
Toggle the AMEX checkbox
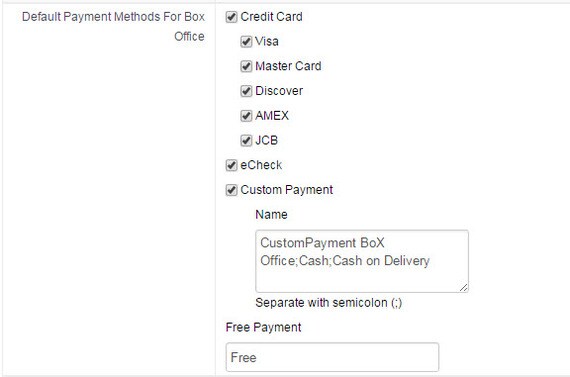tap(246, 116)
